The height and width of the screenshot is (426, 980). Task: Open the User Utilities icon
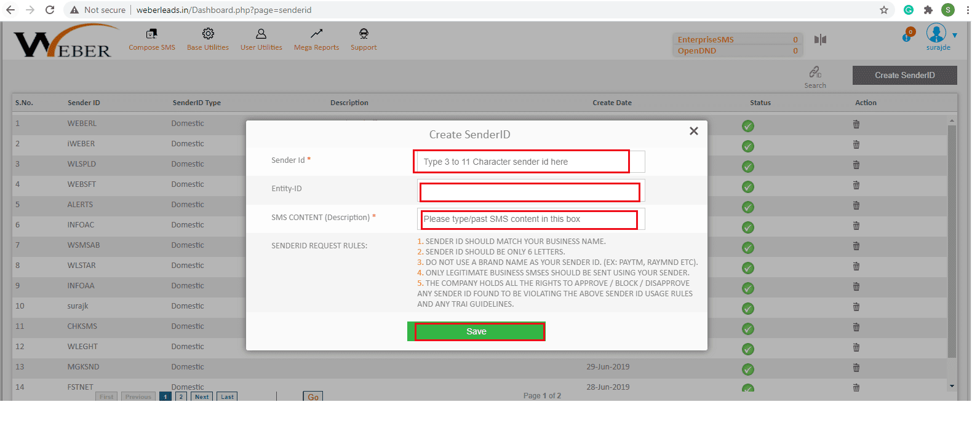[261, 34]
